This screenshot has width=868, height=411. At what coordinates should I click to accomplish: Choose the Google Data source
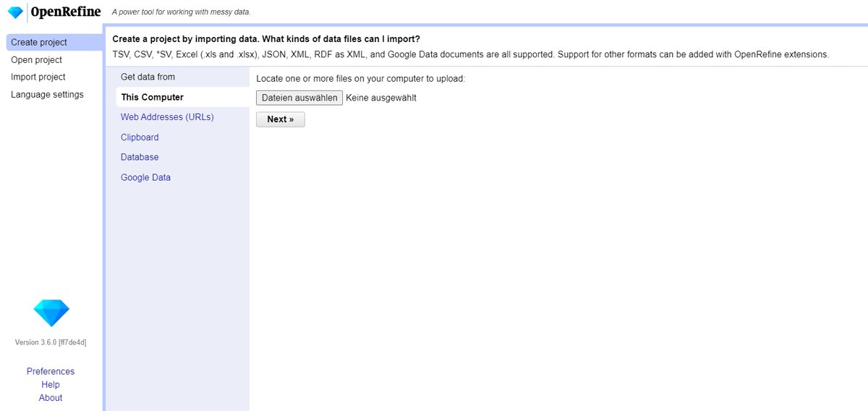click(145, 177)
